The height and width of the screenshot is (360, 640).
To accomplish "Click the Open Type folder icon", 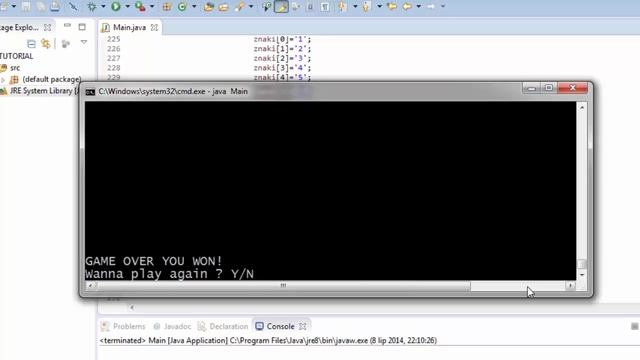I will point(209,6).
